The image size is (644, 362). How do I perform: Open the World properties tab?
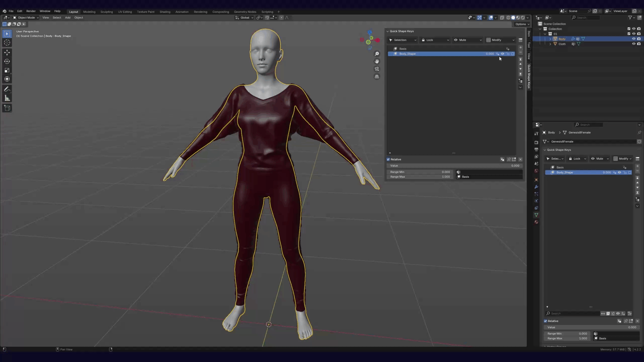coord(536,171)
